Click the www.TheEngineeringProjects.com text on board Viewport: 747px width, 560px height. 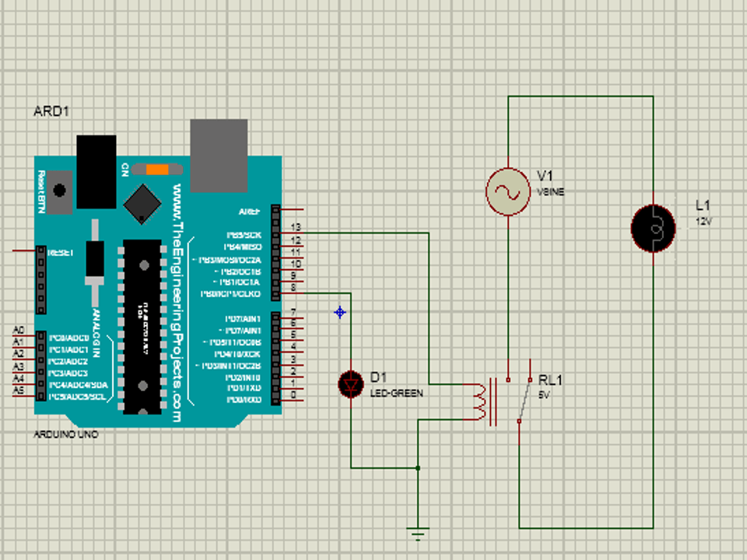177,303
